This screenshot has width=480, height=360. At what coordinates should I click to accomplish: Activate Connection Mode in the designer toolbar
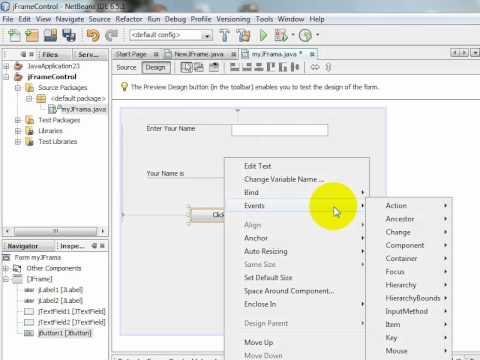(x=198, y=67)
